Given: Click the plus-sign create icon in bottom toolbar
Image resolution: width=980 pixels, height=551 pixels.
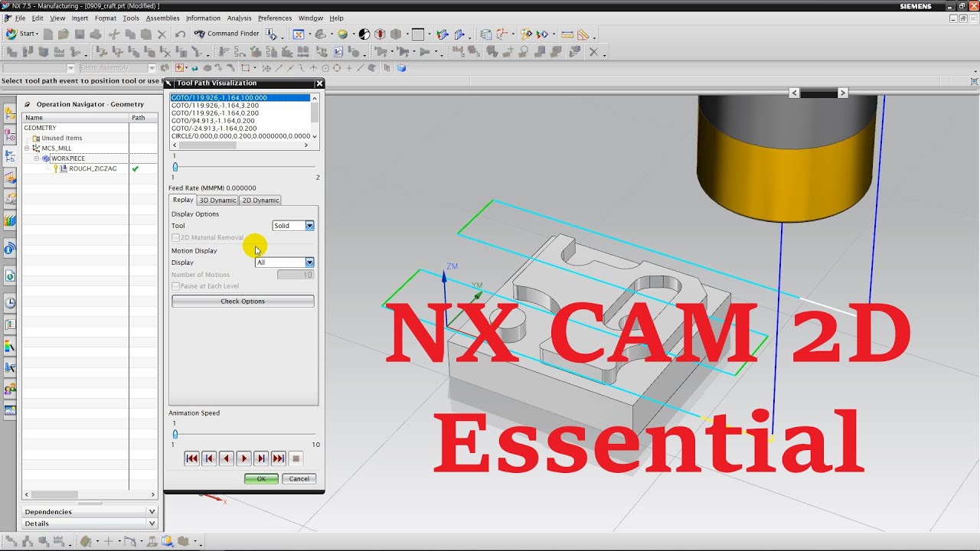Looking at the screenshot, I should click(108, 541).
